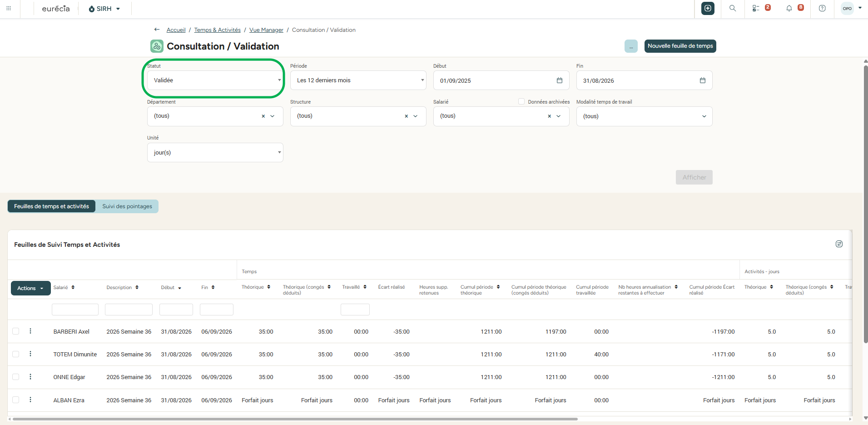This screenshot has width=868, height=425.
Task: Select the ALBAN Ezra row checkbox
Action: (16, 400)
